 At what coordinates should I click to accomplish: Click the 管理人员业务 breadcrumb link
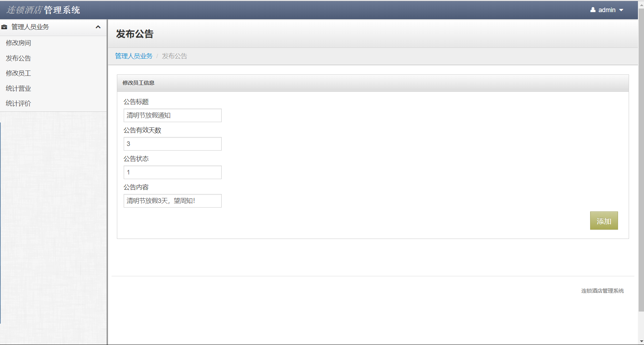(134, 56)
